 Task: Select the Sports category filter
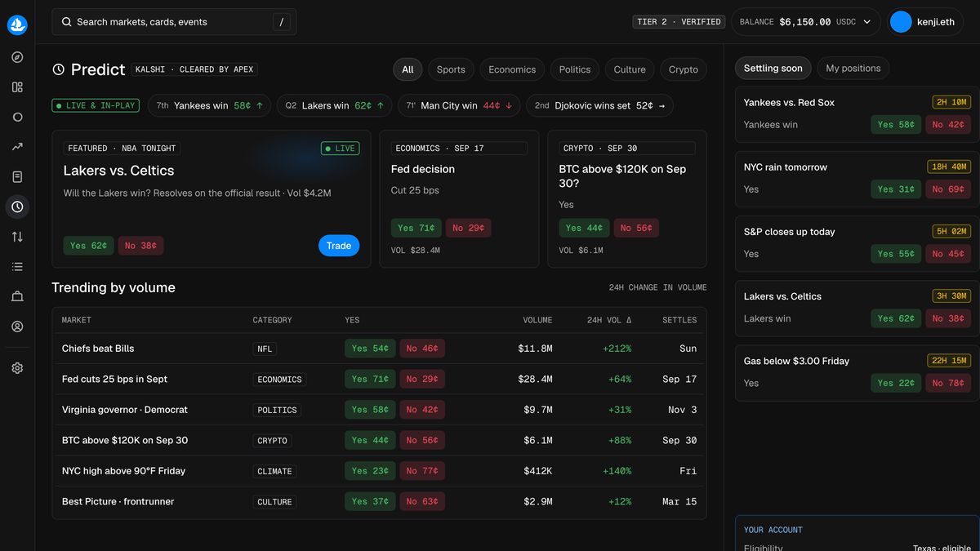451,69
